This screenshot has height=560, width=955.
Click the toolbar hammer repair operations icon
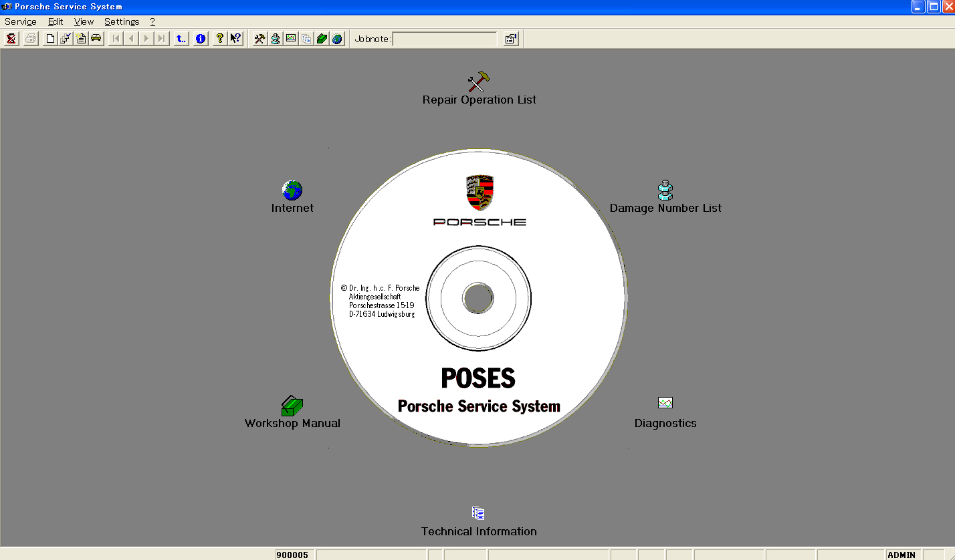(259, 39)
